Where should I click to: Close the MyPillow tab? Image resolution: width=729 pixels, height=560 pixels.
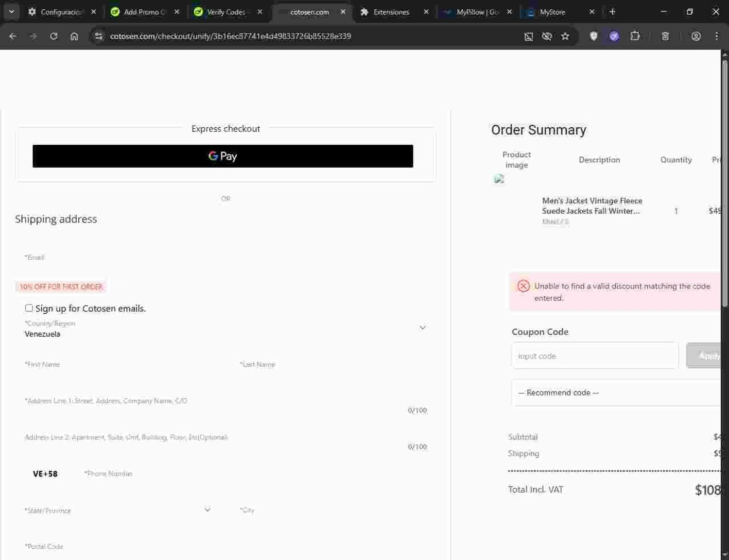pyautogui.click(x=509, y=12)
